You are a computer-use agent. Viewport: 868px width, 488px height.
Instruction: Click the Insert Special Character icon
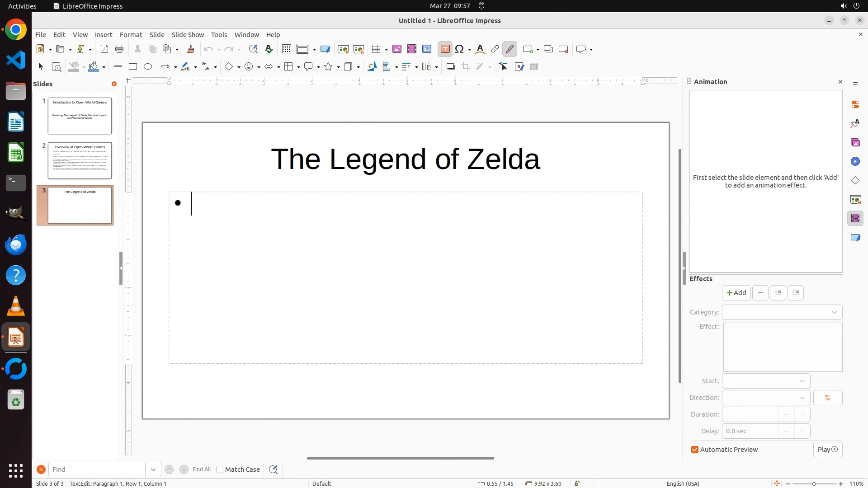(460, 49)
